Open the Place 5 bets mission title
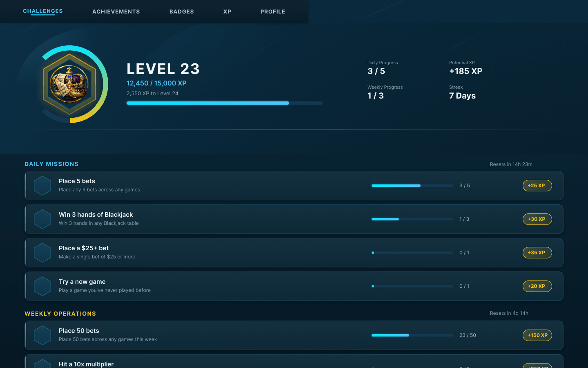 click(77, 181)
